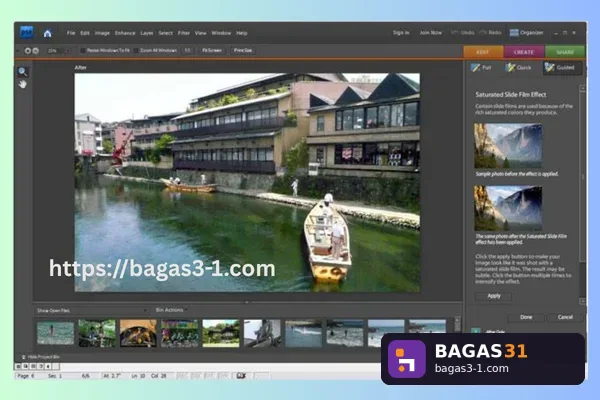This screenshot has height=400, width=600.
Task: Open the Bin Actions dropdown
Action: tap(170, 310)
